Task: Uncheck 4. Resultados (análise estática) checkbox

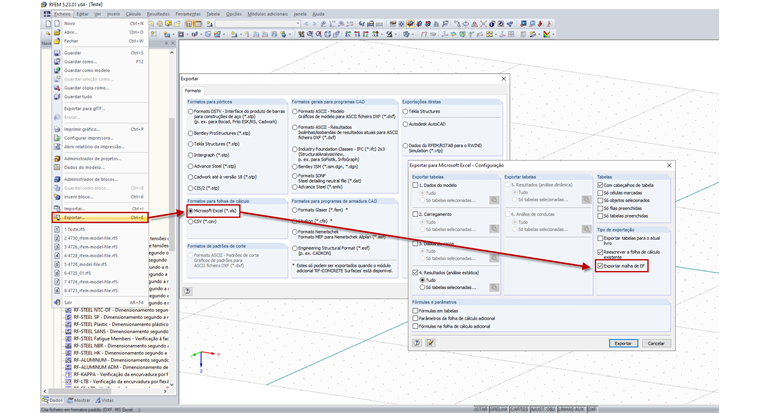Action: (x=415, y=273)
